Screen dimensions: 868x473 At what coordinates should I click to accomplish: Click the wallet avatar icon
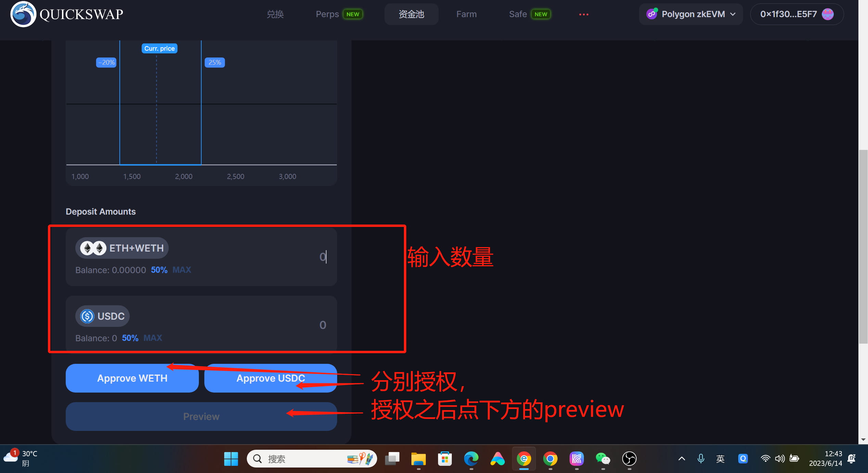tap(828, 14)
